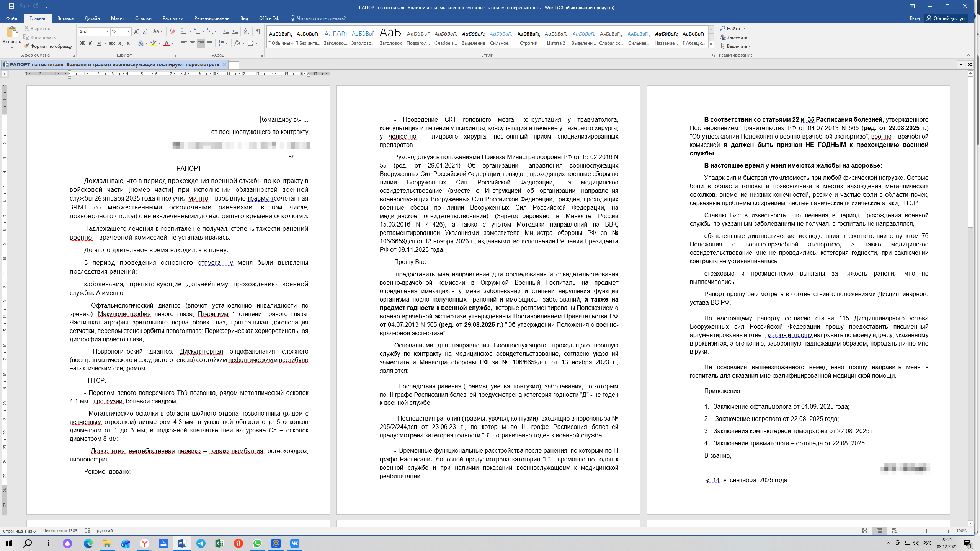Switch to Web Layout view in status bar
The width and height of the screenshot is (980, 551).
point(894,531)
